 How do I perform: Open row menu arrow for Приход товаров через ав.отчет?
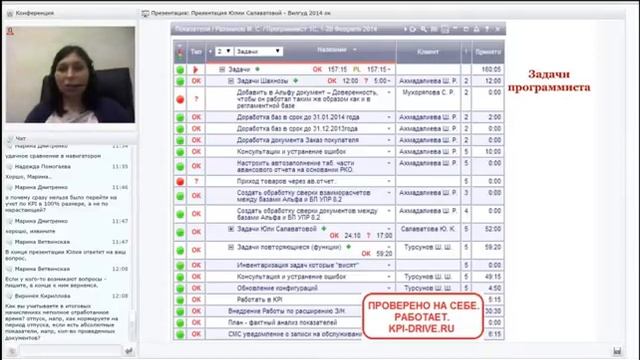pos(389,181)
